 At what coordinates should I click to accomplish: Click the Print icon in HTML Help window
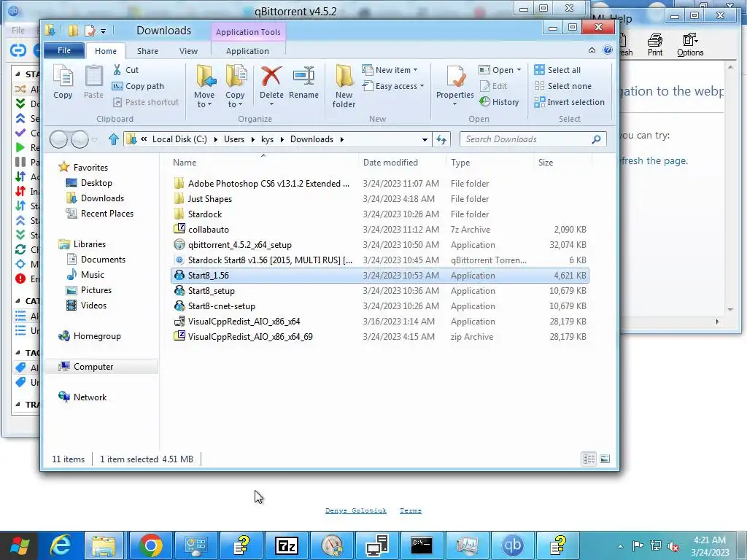(655, 44)
